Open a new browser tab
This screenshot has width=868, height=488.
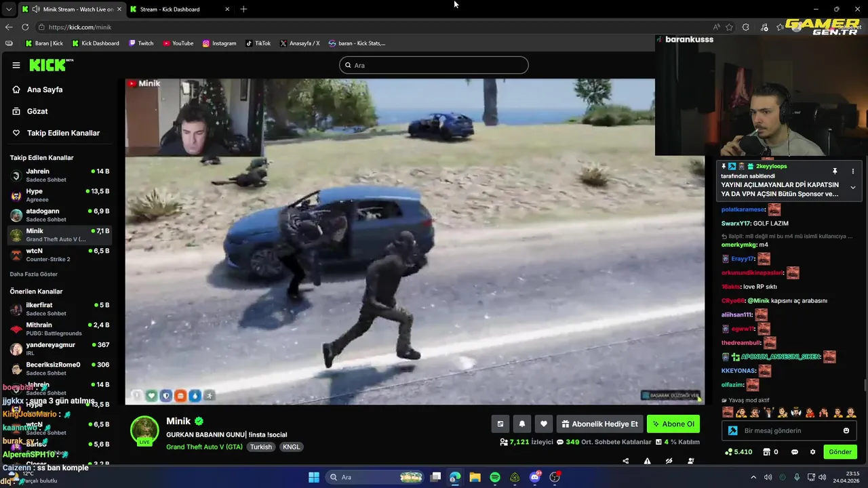[x=243, y=9]
